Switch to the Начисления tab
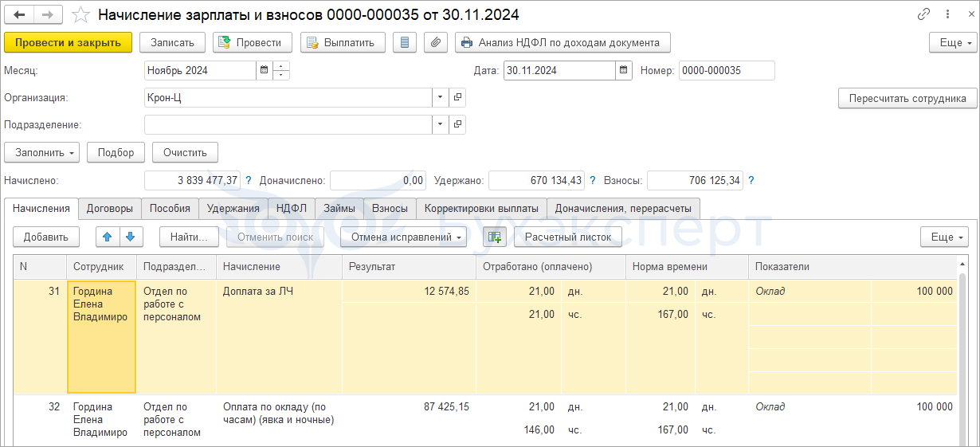This screenshot has width=980, height=447. pos(41,208)
